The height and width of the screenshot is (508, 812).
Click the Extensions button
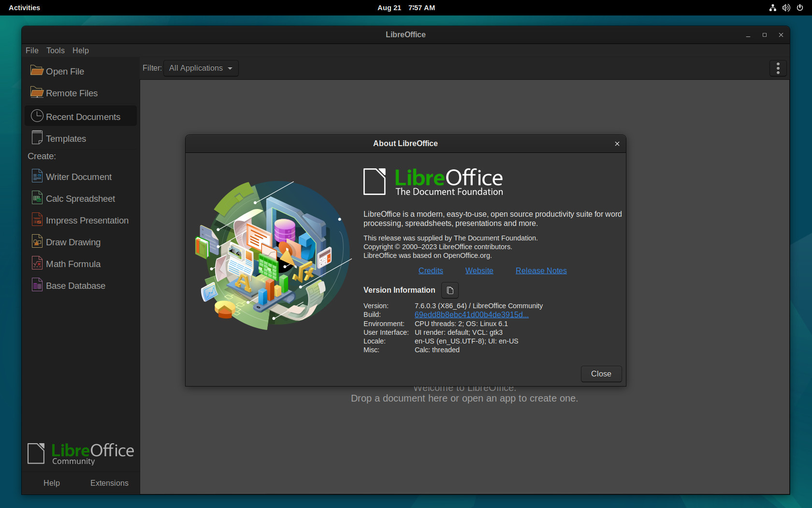(x=109, y=483)
